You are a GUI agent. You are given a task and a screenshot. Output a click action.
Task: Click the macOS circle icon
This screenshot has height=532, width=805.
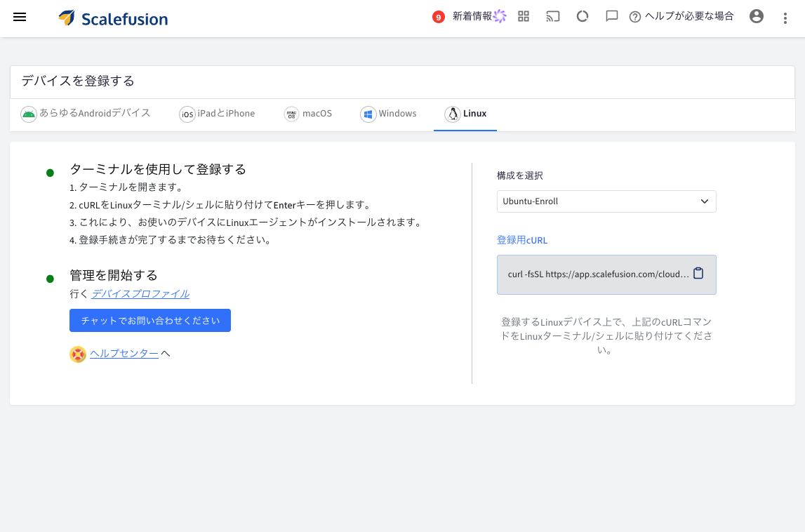click(x=291, y=114)
